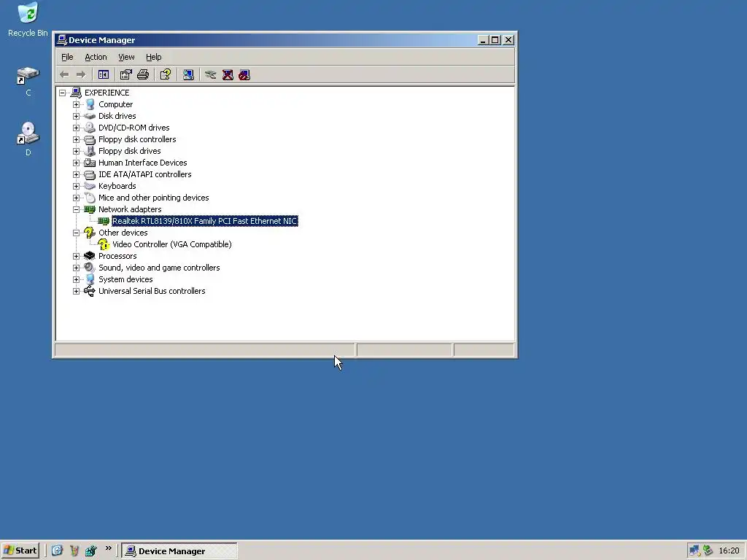Viewport: 747px width, 560px height.
Task: Expand the DVD/CD-ROM drives node
Action: click(76, 128)
